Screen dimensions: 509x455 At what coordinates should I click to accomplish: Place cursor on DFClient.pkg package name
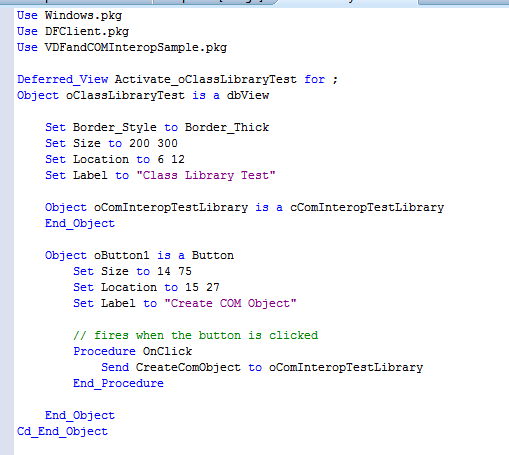(87, 31)
